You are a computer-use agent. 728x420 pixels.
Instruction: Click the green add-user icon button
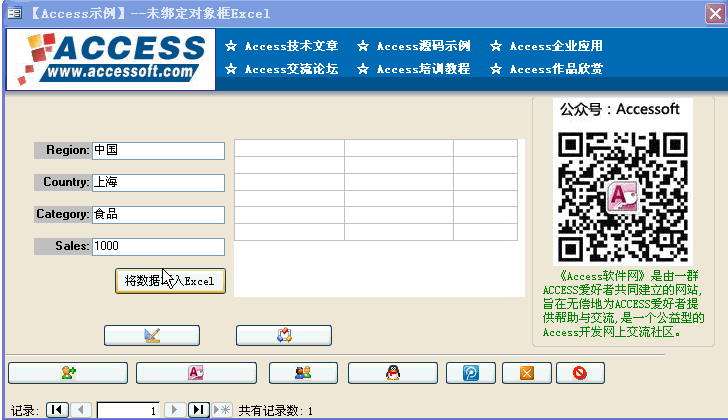click(68, 373)
